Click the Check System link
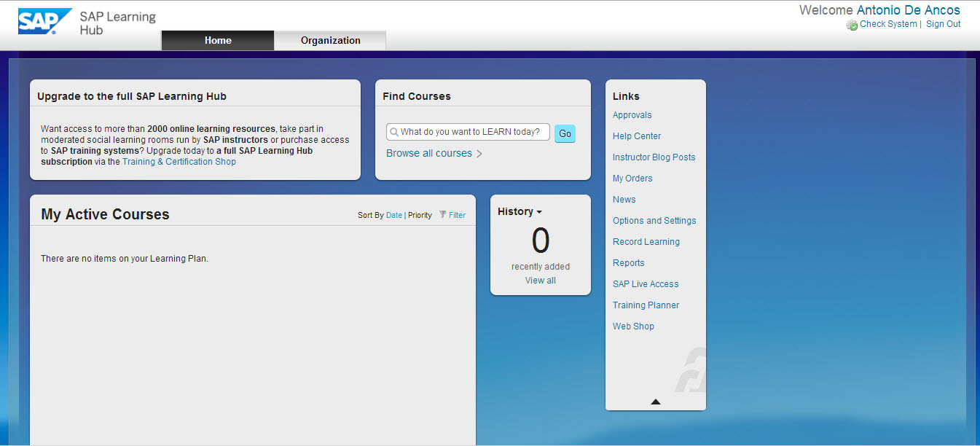This screenshot has width=980, height=446. 888,24
